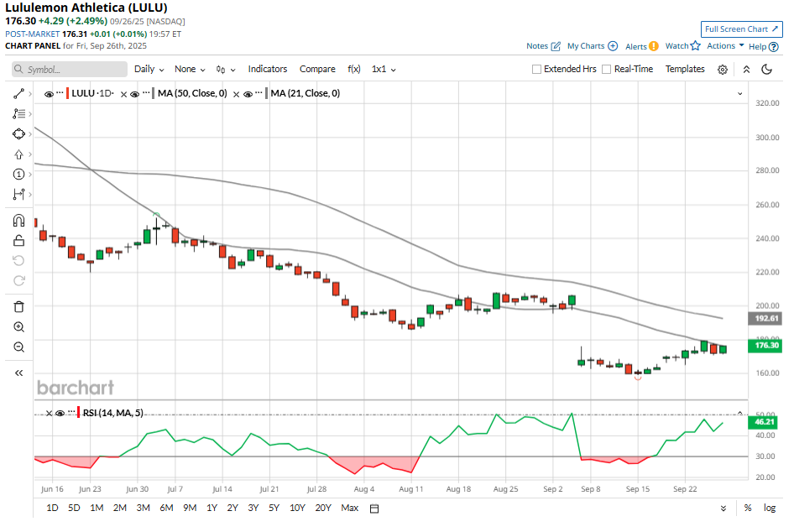Viewport: 794px width, 532px height.
Task: Open the Templates menu
Action: pos(685,69)
